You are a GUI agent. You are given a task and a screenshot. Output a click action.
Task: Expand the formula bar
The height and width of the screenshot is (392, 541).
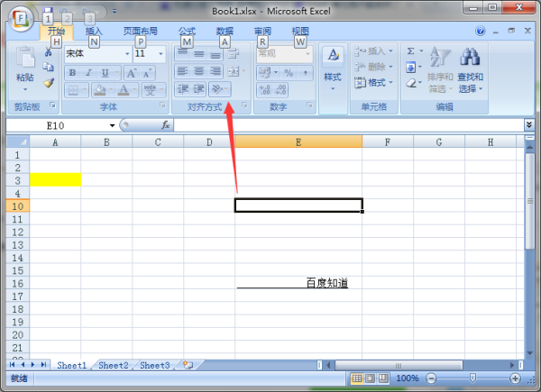coord(529,124)
